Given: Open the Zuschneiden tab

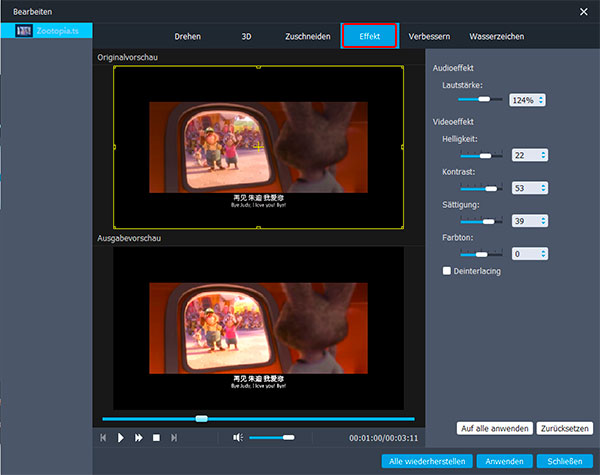Looking at the screenshot, I should (308, 36).
